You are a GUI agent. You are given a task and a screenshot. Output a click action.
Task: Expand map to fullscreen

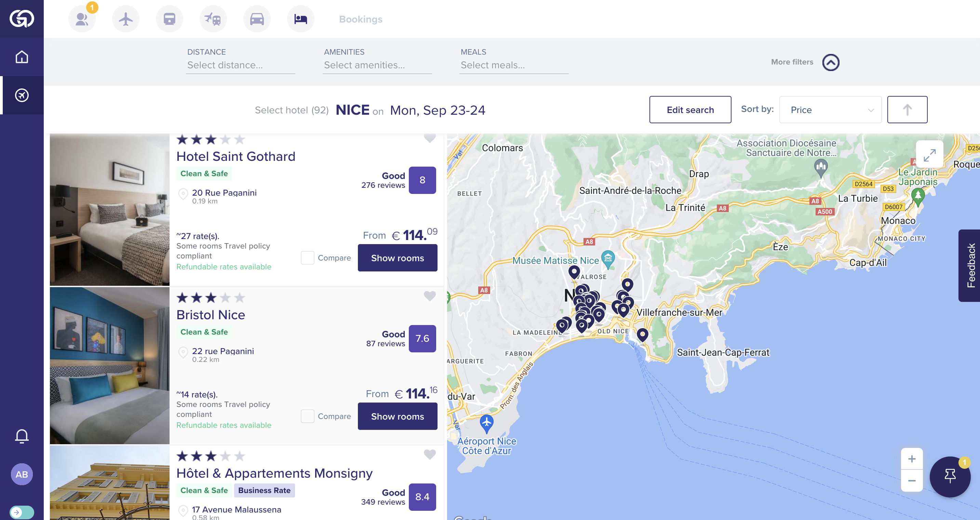[929, 155]
